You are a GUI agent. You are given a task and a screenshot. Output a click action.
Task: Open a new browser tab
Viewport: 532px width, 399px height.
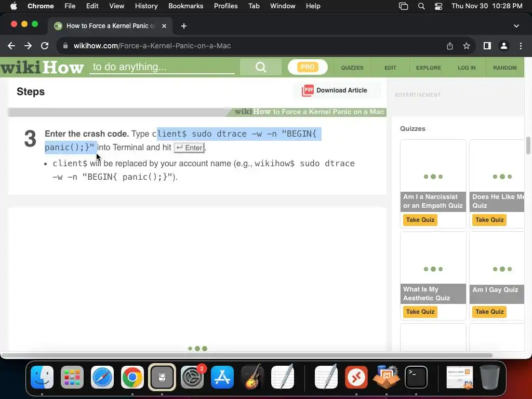(183, 26)
